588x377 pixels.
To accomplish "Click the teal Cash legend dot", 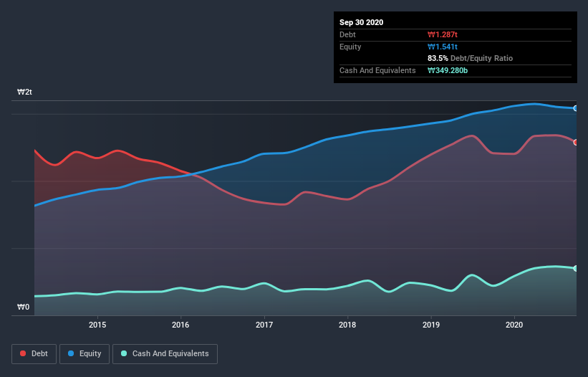I will pyautogui.click(x=124, y=353).
